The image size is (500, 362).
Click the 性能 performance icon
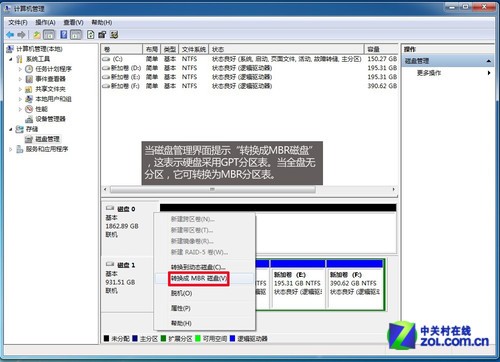point(29,109)
